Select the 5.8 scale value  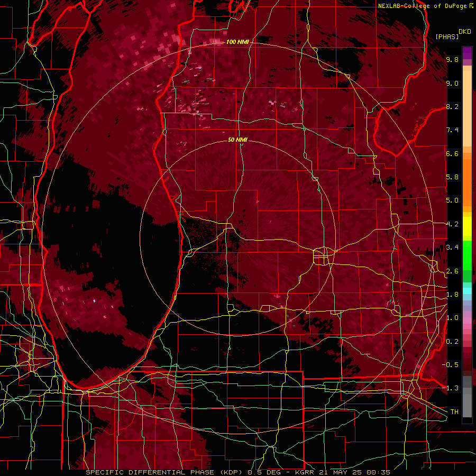[x=452, y=177]
